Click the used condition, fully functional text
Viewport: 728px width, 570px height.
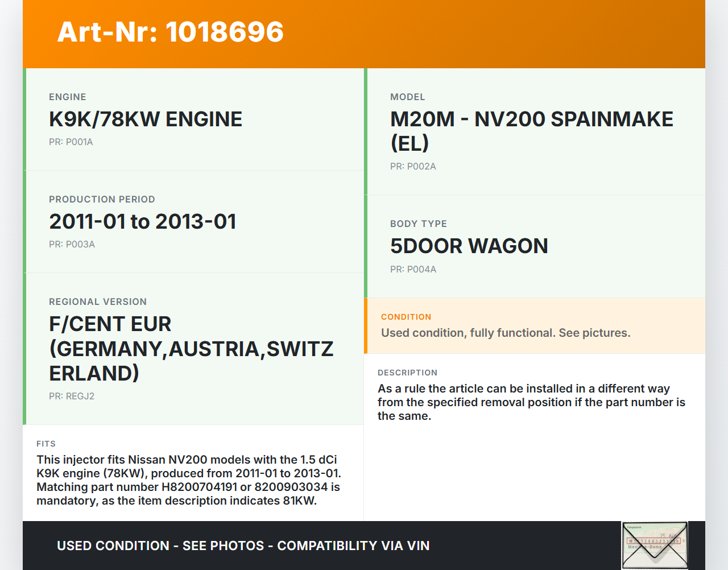pos(506,333)
